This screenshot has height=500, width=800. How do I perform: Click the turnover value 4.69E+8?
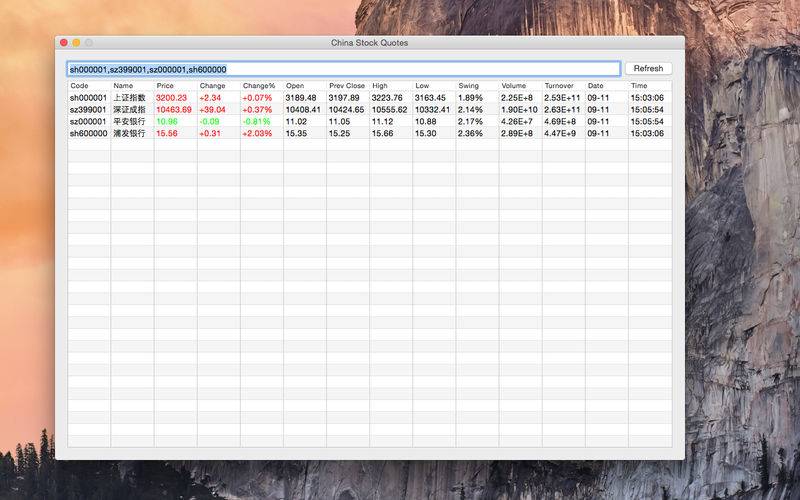tap(560, 121)
